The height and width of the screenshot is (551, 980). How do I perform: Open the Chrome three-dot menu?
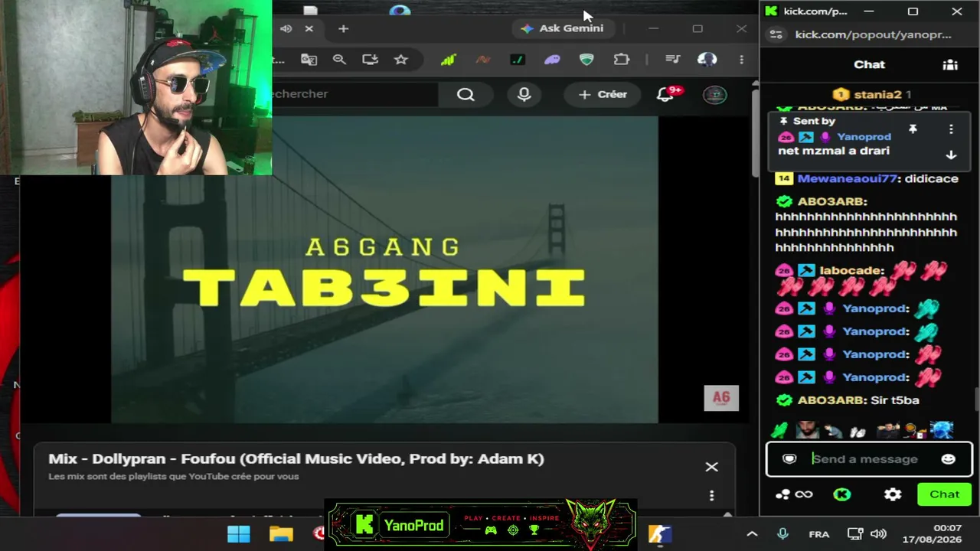click(741, 60)
